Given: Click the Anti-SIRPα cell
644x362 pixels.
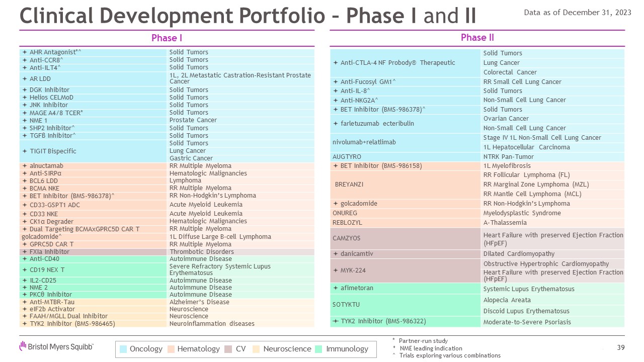Looking at the screenshot, I should click(x=93, y=173).
